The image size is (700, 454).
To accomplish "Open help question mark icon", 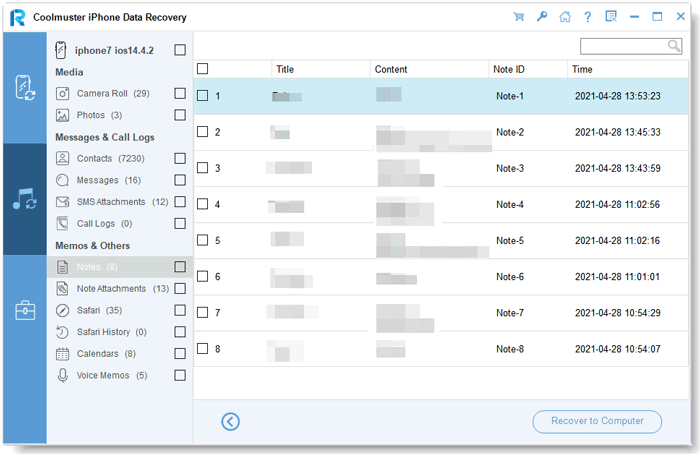I will coord(587,17).
